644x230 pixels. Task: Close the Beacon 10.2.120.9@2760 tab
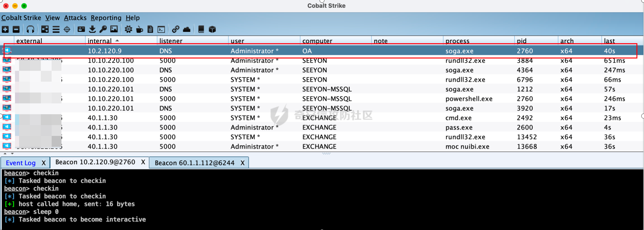tap(143, 162)
